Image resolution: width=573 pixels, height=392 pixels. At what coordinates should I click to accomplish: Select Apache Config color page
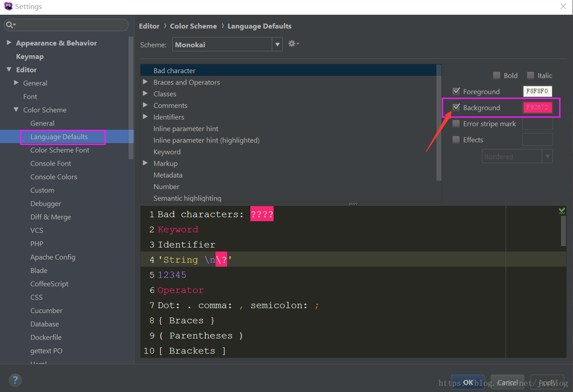[53, 257]
